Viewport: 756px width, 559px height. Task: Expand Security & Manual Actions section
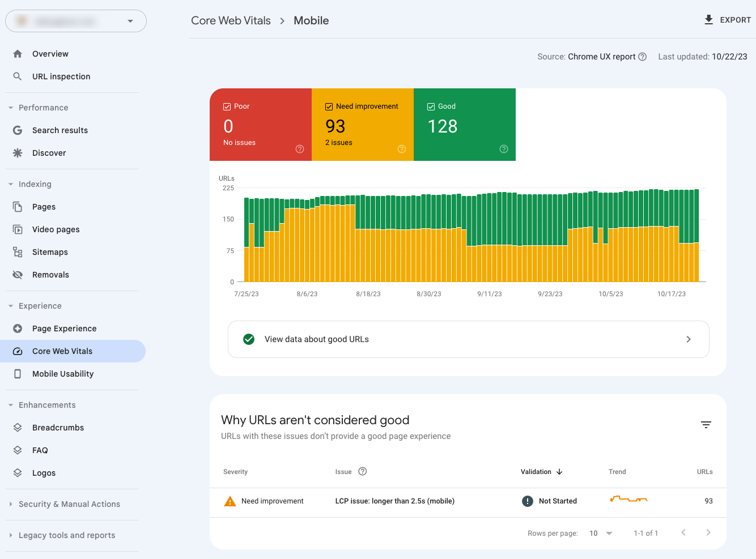tap(11, 504)
